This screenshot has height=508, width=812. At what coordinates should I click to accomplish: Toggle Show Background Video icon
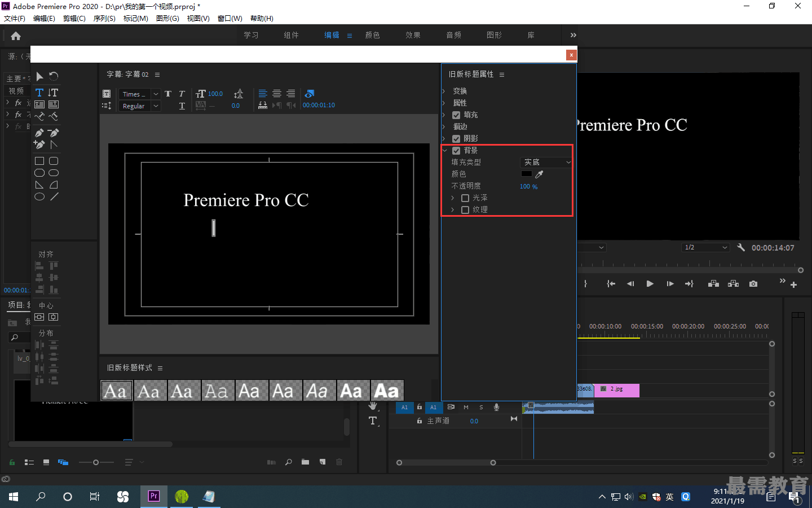tap(310, 94)
